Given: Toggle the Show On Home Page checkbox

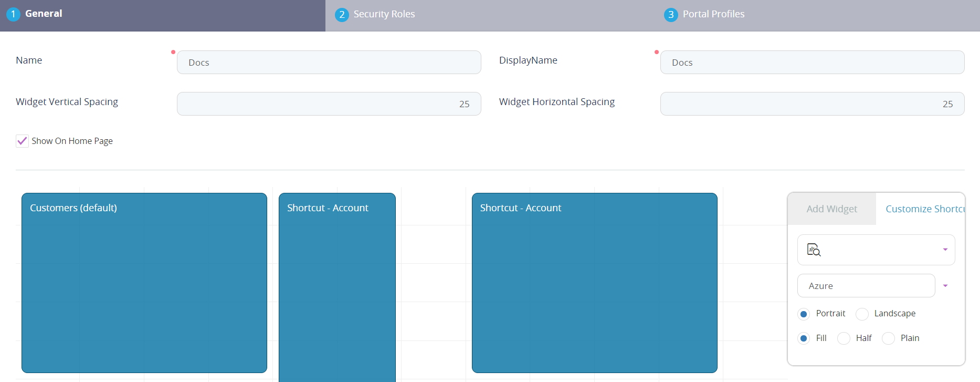Looking at the screenshot, I should (x=22, y=141).
